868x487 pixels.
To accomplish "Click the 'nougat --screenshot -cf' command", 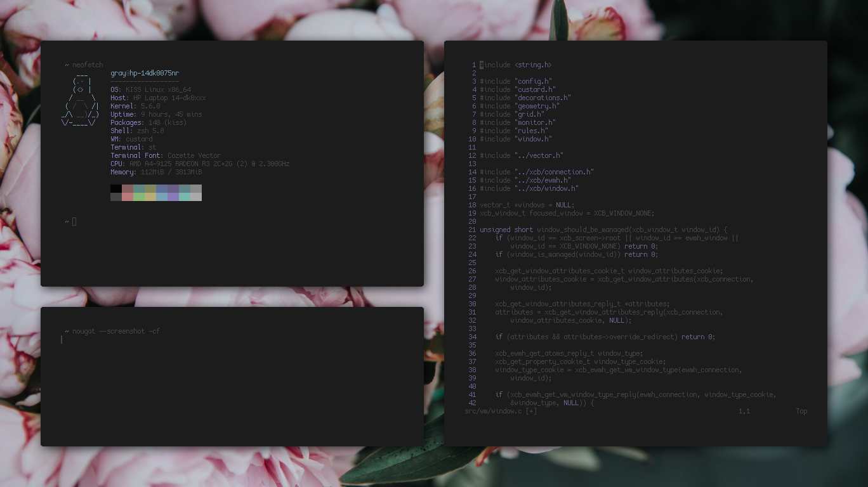I will (116, 331).
